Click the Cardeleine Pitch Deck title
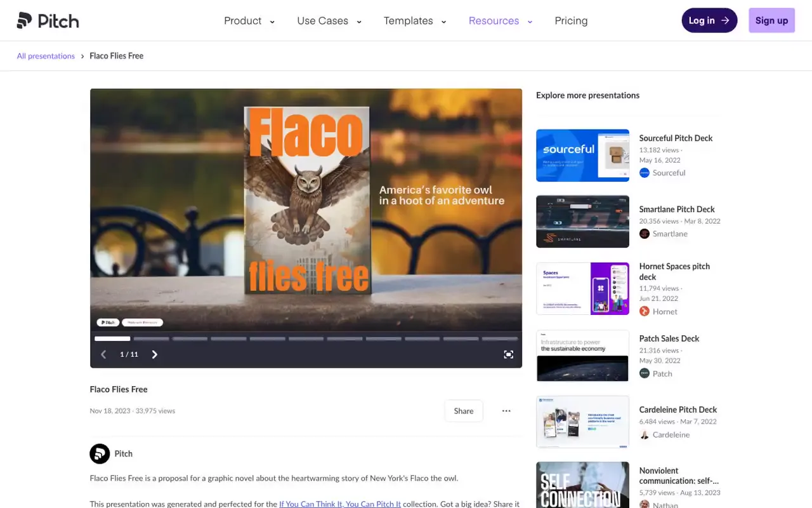812x508 pixels. [x=678, y=410]
